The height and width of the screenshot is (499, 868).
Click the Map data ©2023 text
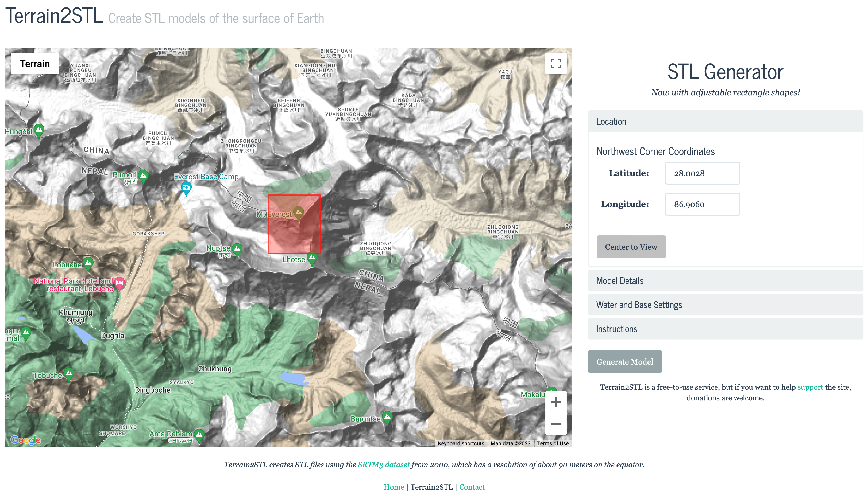click(x=510, y=443)
